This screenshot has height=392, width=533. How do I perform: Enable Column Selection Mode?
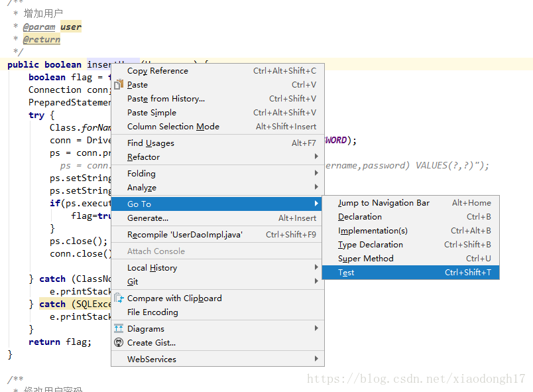[x=217, y=127]
